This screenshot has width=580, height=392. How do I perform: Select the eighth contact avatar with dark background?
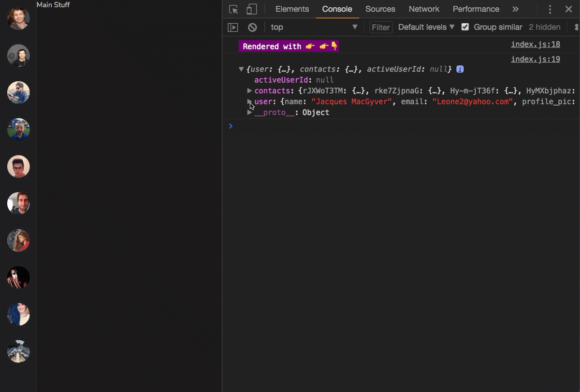pos(18,277)
